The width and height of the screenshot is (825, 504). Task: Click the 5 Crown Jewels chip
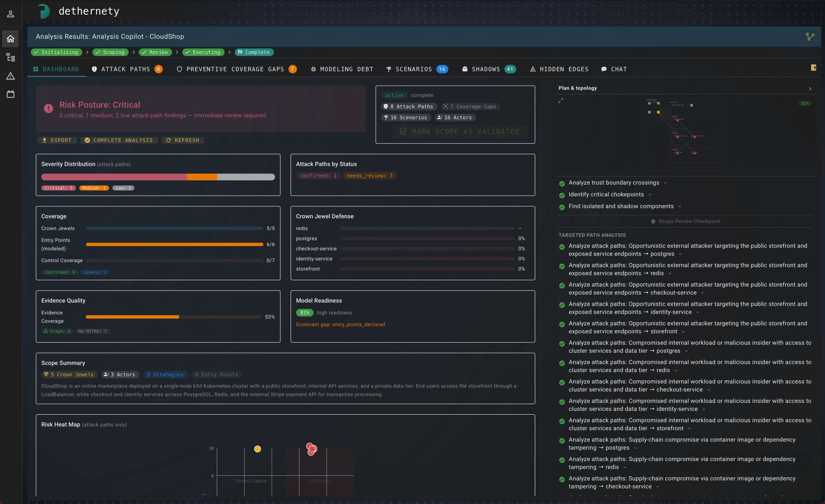[x=69, y=374]
